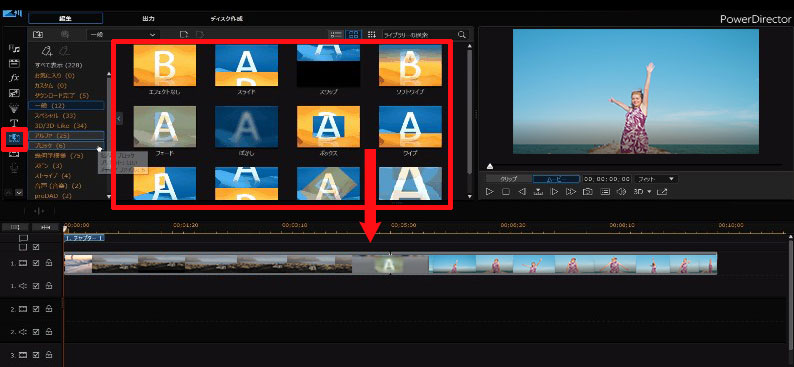Click the preview volume speaker icon

point(620,192)
